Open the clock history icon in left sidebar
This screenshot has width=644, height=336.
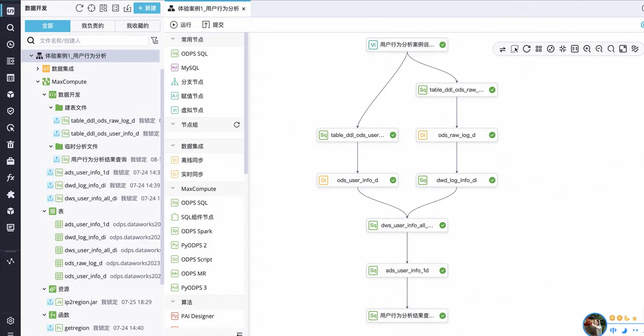click(10, 45)
